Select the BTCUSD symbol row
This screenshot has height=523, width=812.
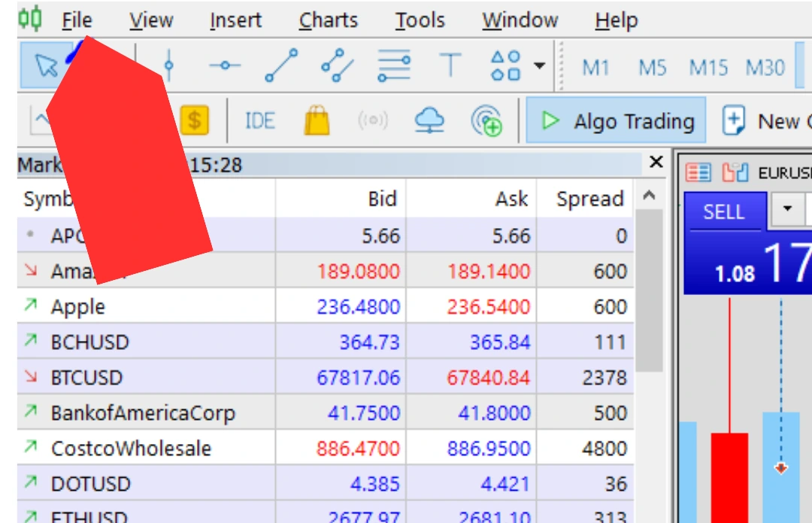tap(86, 378)
